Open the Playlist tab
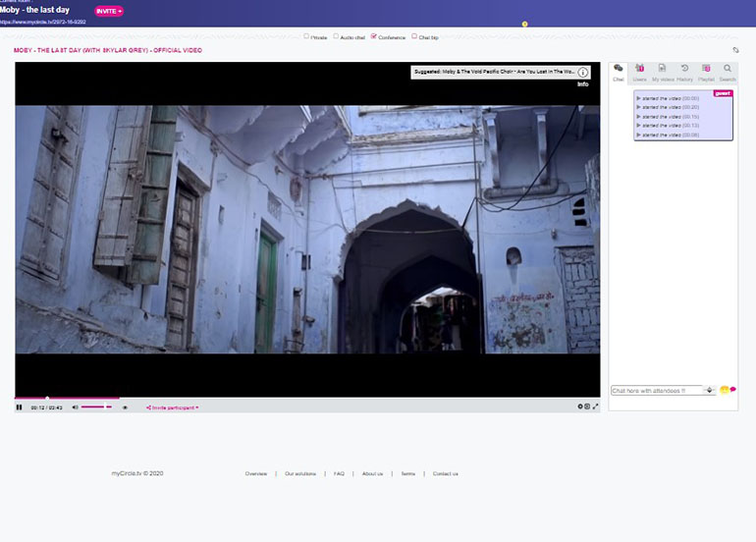 706,73
